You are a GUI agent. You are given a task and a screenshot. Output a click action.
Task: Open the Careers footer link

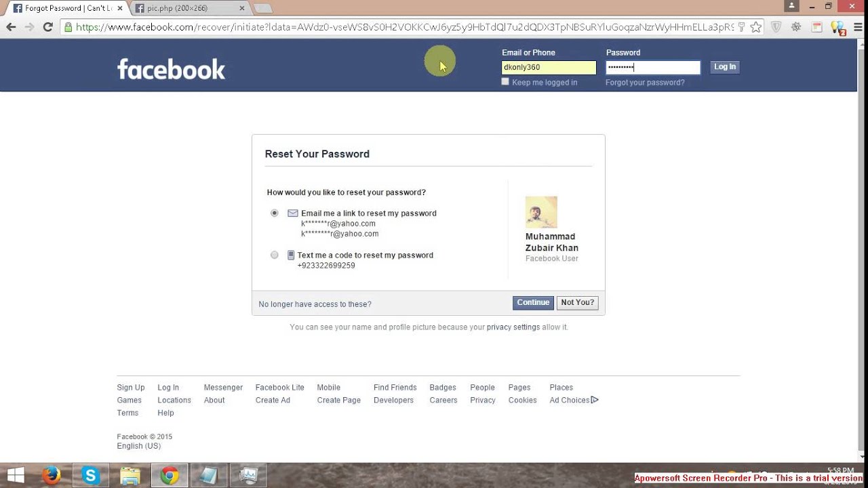[443, 401]
